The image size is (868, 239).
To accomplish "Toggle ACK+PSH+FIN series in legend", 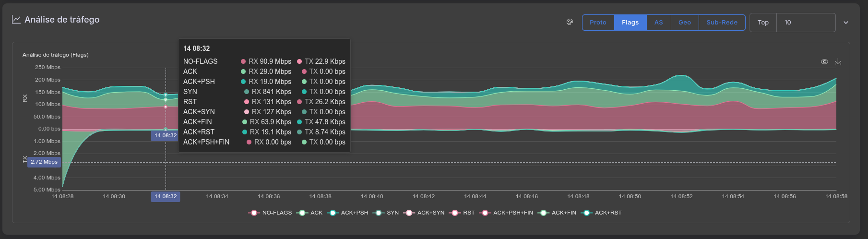I will click(507, 213).
